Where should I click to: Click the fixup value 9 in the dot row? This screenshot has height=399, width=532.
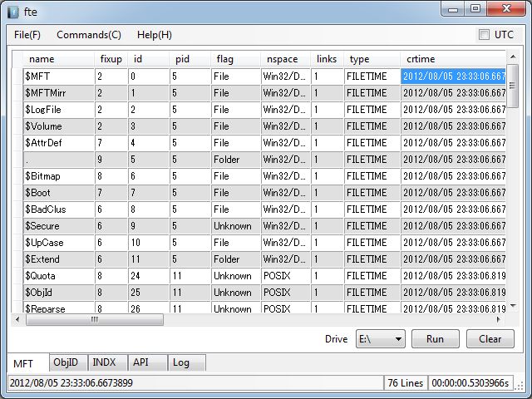click(x=111, y=159)
